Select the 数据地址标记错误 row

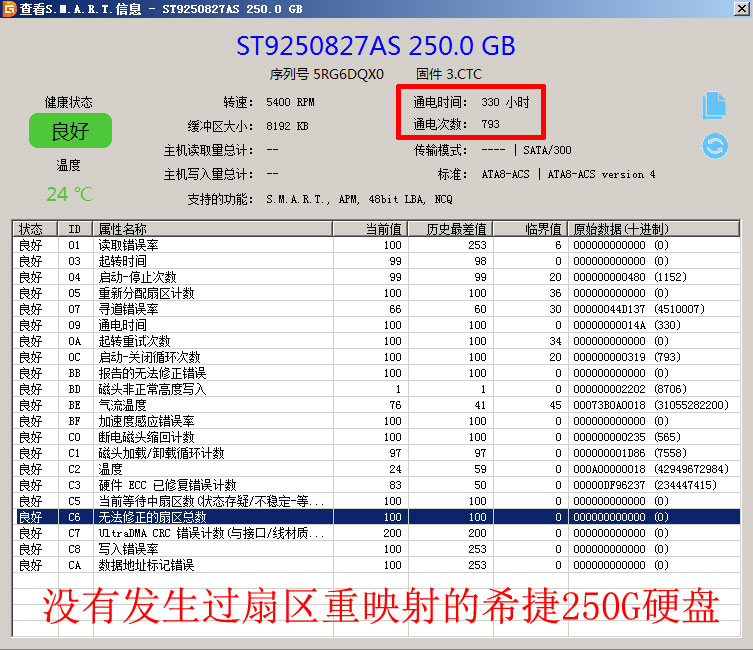coord(376,565)
